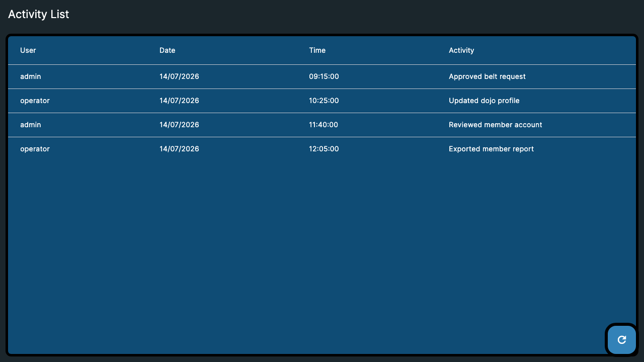Select the 'Activity List' page title
The width and height of the screenshot is (644, 362).
[x=39, y=14]
